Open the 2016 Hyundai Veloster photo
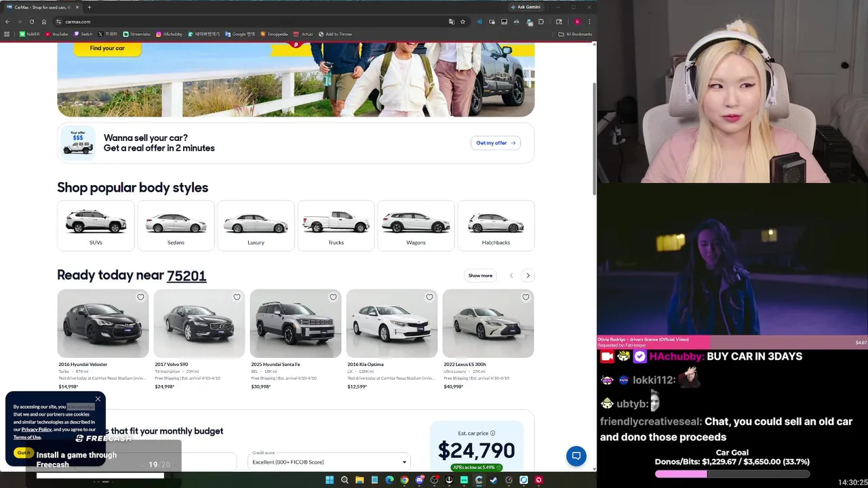The height and width of the screenshot is (488, 868). (x=103, y=323)
